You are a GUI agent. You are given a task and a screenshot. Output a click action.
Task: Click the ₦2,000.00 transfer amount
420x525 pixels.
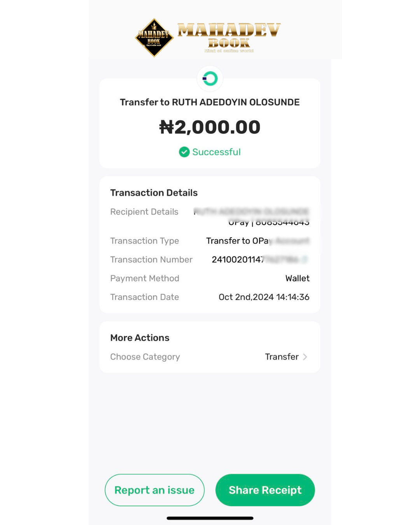pos(210,127)
